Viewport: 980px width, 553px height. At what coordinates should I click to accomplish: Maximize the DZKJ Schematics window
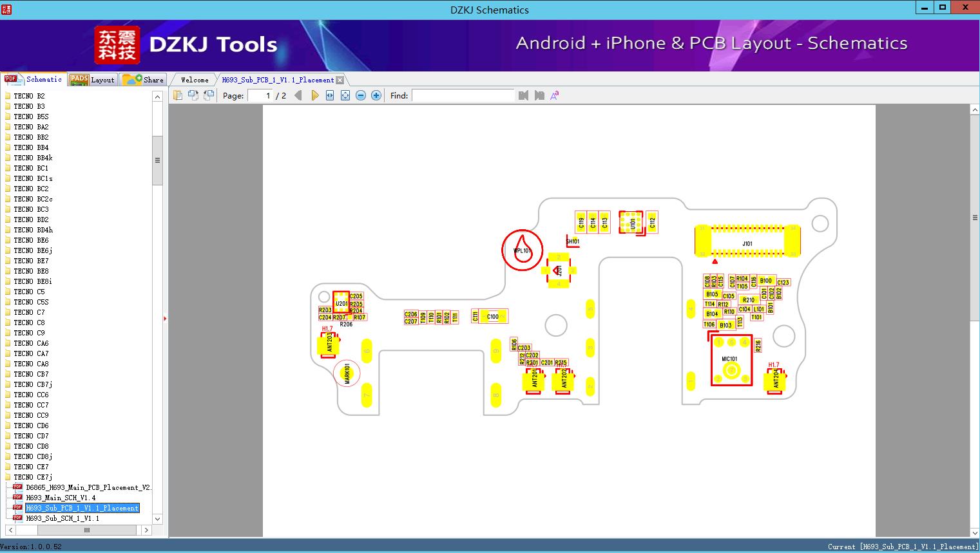[x=942, y=8]
